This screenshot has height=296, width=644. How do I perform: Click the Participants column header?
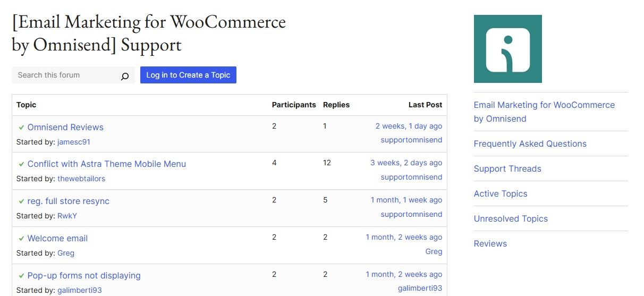click(x=294, y=105)
